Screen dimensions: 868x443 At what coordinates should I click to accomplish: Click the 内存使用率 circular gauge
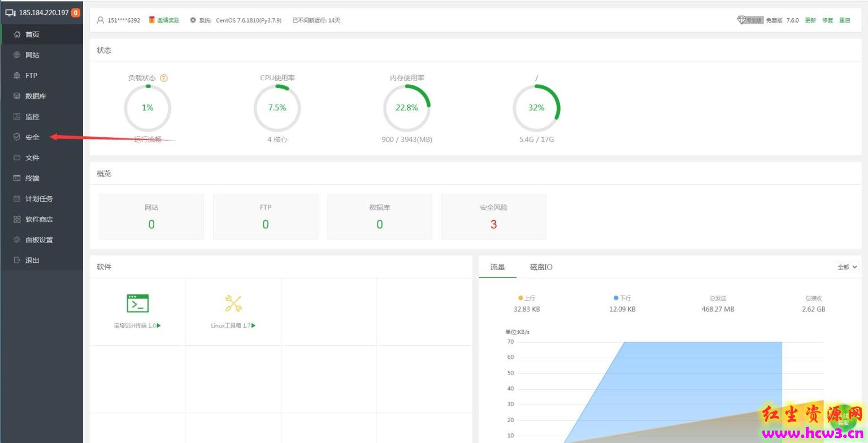[x=407, y=108]
